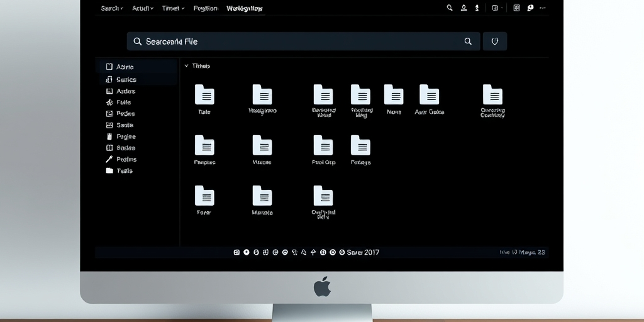Open the "Marcate" folder icon
The image size is (644, 322).
(262, 196)
